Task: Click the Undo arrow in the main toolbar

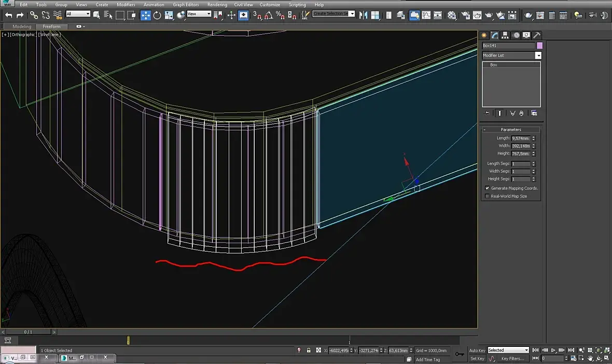Action: click(x=8, y=15)
